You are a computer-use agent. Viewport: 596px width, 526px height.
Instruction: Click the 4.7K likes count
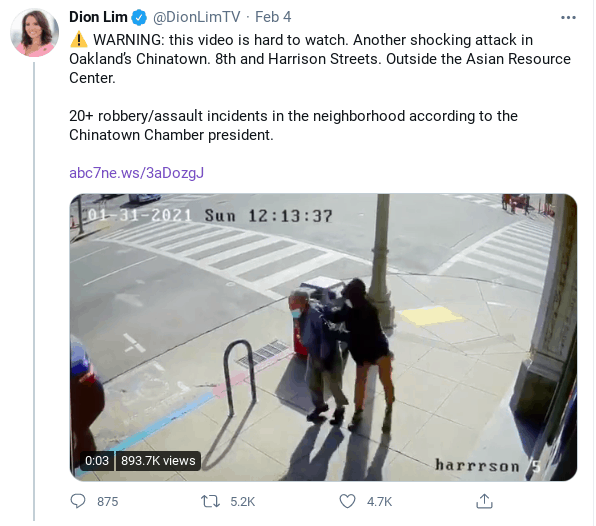pyautogui.click(x=379, y=502)
